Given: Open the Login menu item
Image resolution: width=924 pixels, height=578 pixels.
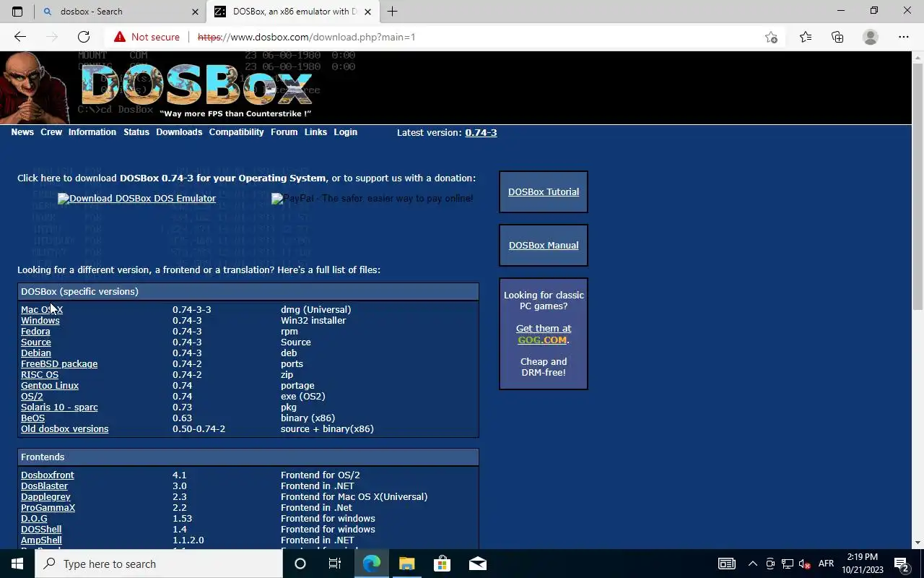Looking at the screenshot, I should (x=345, y=132).
